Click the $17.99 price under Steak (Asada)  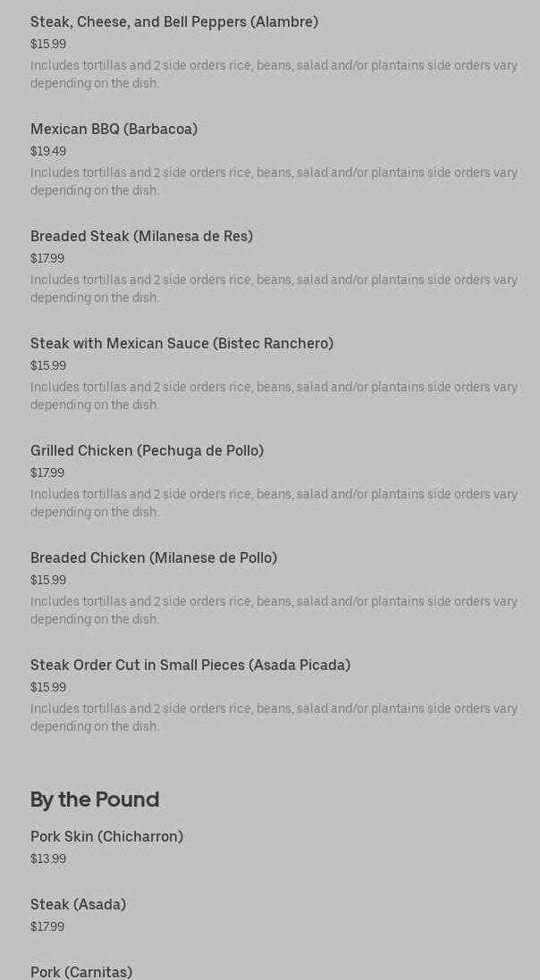pyautogui.click(x=47, y=927)
